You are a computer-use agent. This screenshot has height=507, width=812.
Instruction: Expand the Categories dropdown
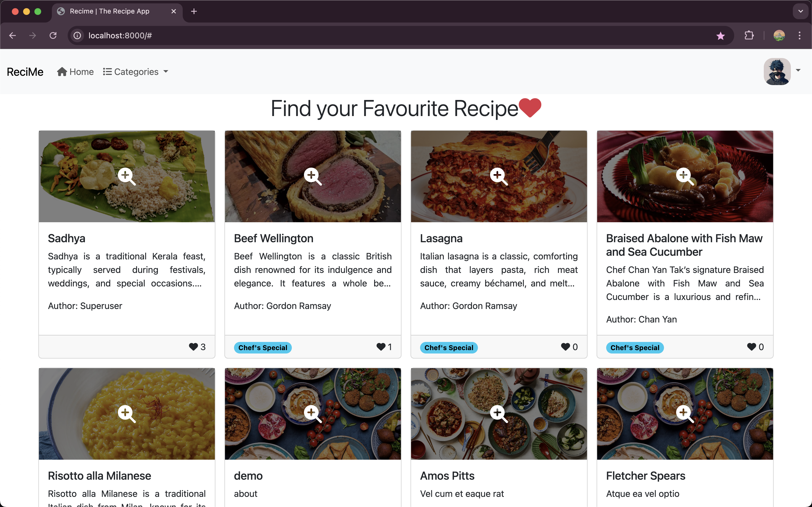pyautogui.click(x=136, y=72)
